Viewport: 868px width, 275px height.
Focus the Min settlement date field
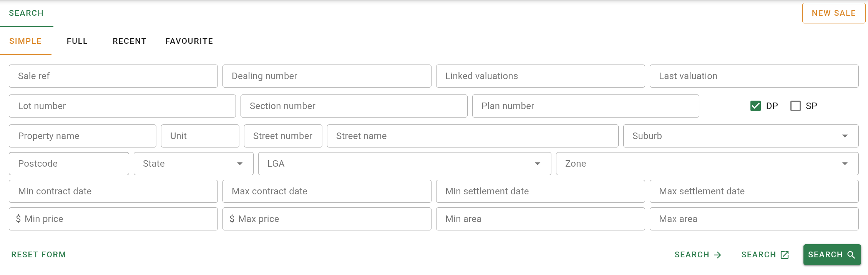(541, 191)
